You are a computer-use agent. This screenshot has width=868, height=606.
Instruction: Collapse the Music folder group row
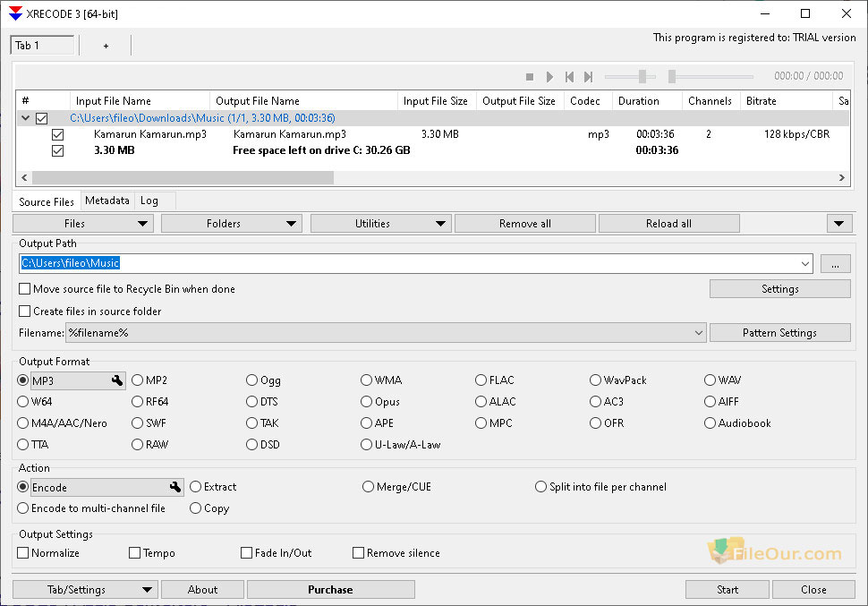[25, 118]
